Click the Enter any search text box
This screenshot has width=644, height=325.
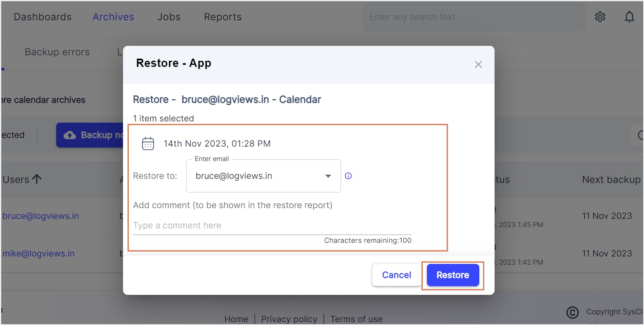click(x=474, y=17)
